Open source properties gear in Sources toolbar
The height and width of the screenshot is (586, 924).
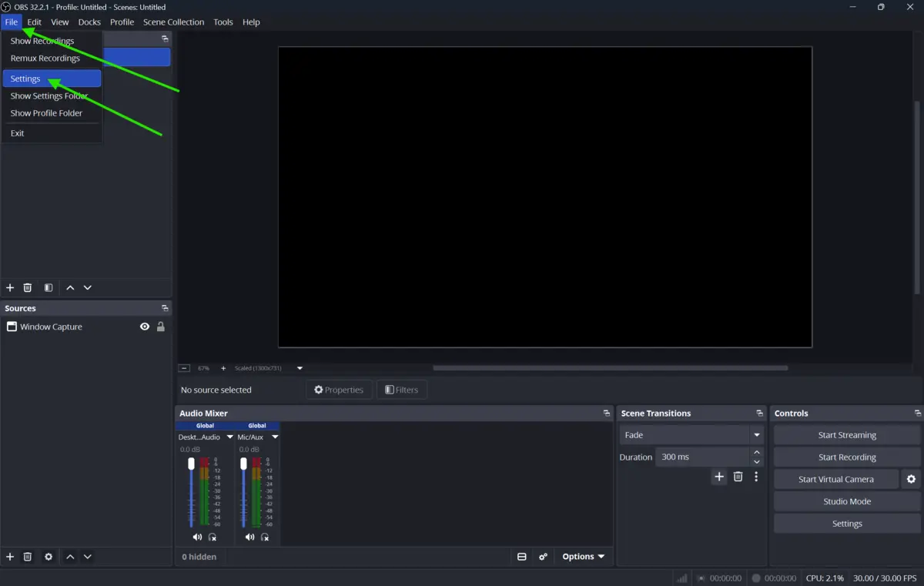(49, 557)
